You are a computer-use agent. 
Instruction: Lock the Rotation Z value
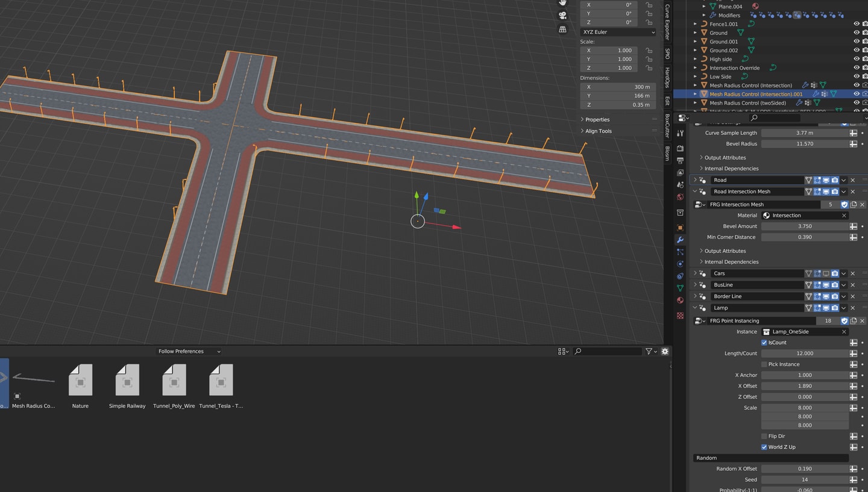tap(649, 22)
